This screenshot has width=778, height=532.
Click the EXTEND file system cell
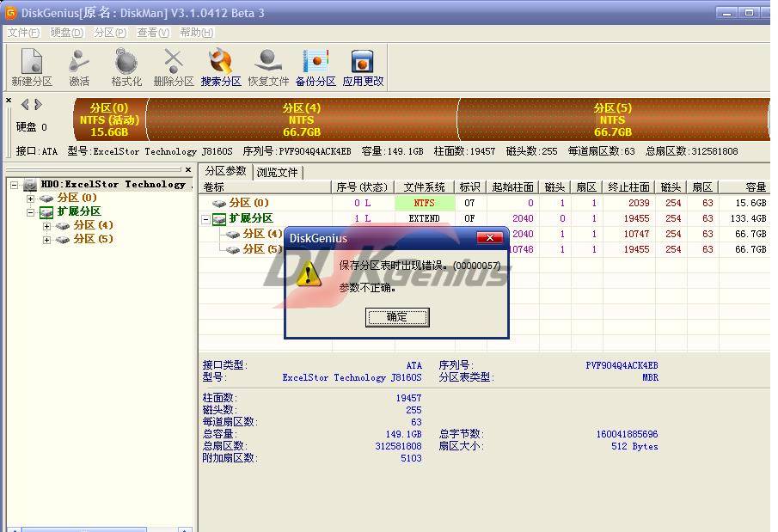(425, 218)
